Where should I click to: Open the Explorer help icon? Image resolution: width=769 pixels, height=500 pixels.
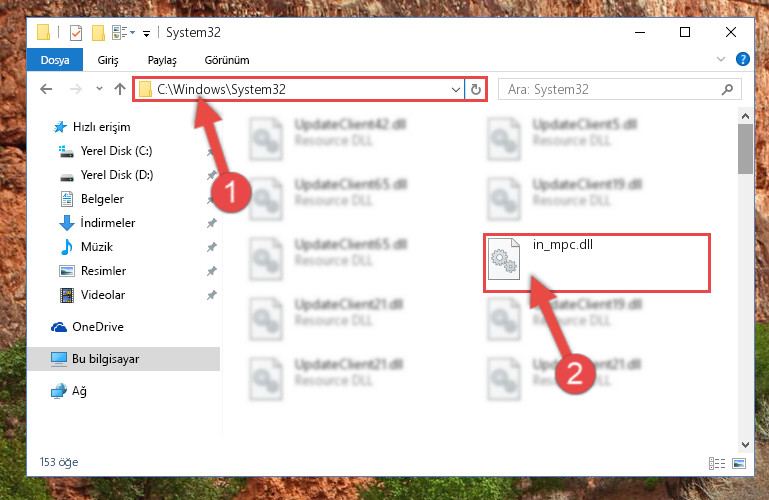(x=743, y=59)
